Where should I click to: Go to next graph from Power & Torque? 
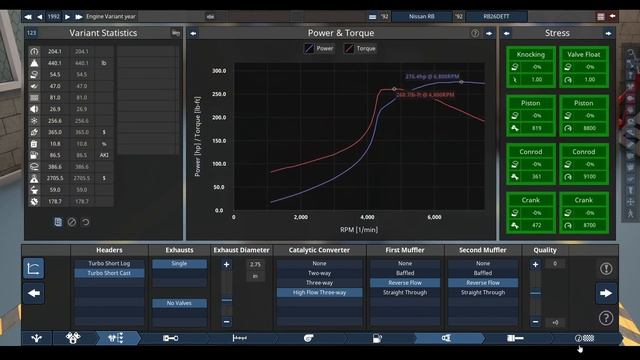489,33
